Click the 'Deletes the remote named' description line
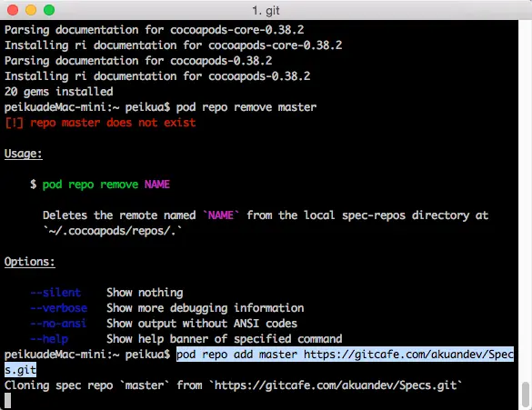This screenshot has height=410, width=532. pos(266,215)
